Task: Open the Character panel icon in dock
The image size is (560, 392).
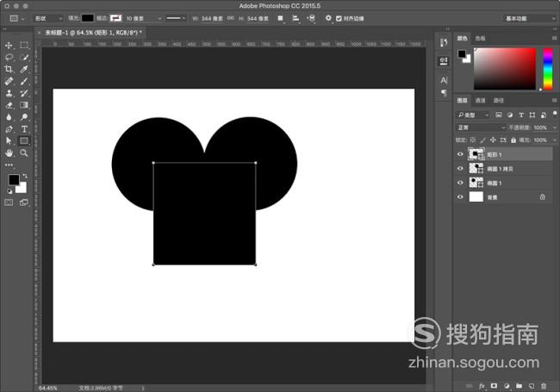Action: point(443,80)
